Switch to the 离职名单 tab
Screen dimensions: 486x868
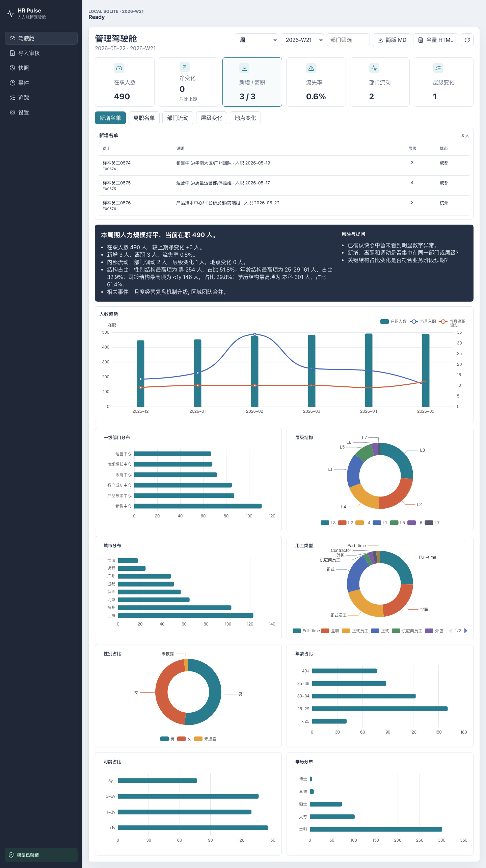point(144,118)
